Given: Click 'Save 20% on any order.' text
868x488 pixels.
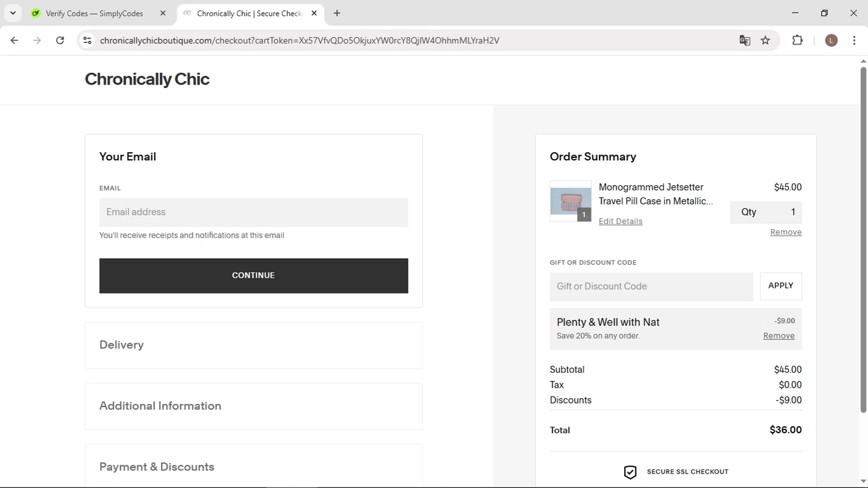Looking at the screenshot, I should [x=598, y=336].
